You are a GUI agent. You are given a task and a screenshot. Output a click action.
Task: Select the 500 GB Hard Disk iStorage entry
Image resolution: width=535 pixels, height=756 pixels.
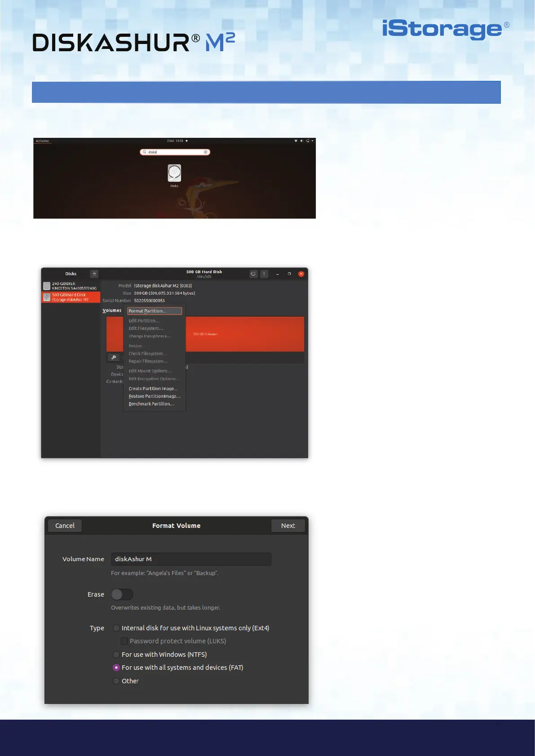coord(71,297)
